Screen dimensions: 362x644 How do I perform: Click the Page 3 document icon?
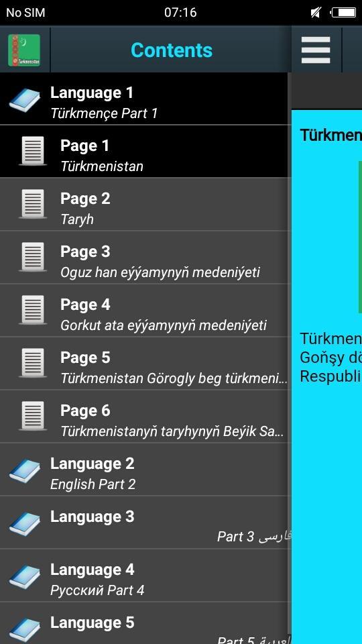click(x=32, y=257)
